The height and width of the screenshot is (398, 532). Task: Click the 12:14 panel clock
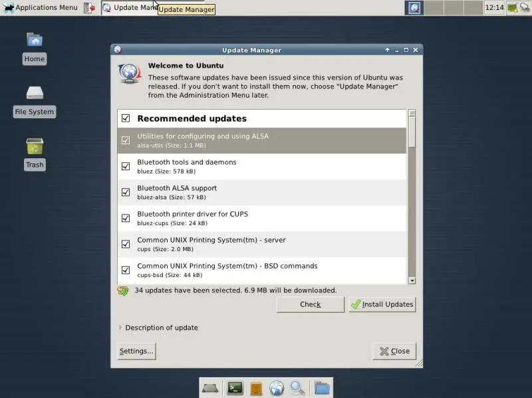pyautogui.click(x=494, y=7)
